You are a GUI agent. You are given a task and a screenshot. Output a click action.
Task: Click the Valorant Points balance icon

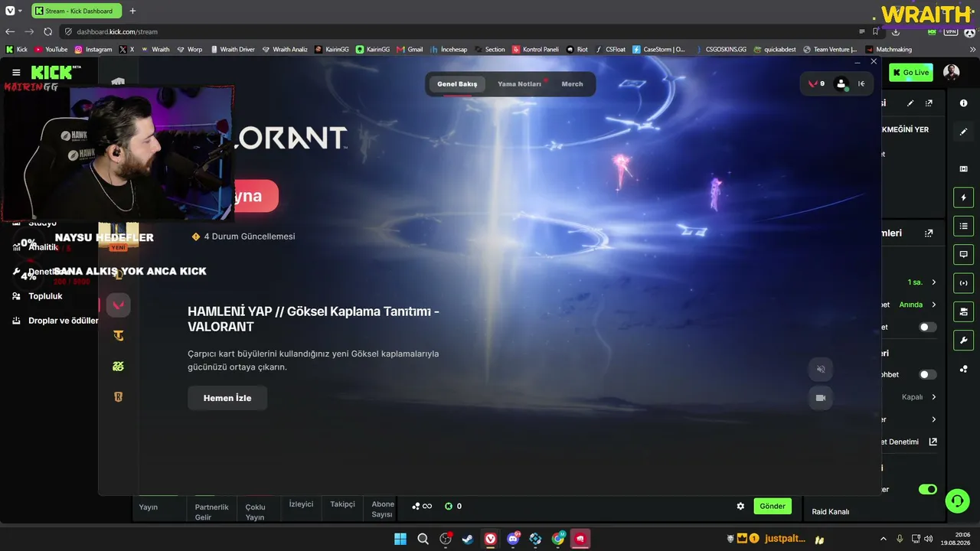(812, 84)
